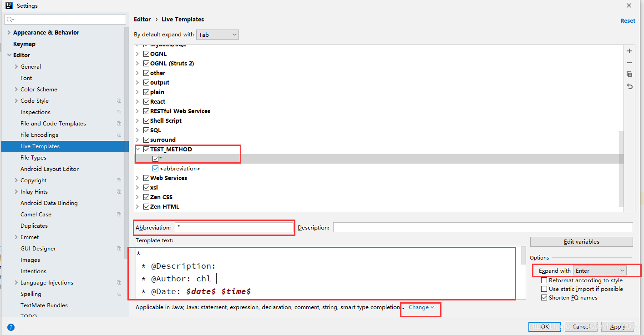This screenshot has width=644, height=335.
Task: Click the template text vertical scrollbar
Action: [523, 255]
